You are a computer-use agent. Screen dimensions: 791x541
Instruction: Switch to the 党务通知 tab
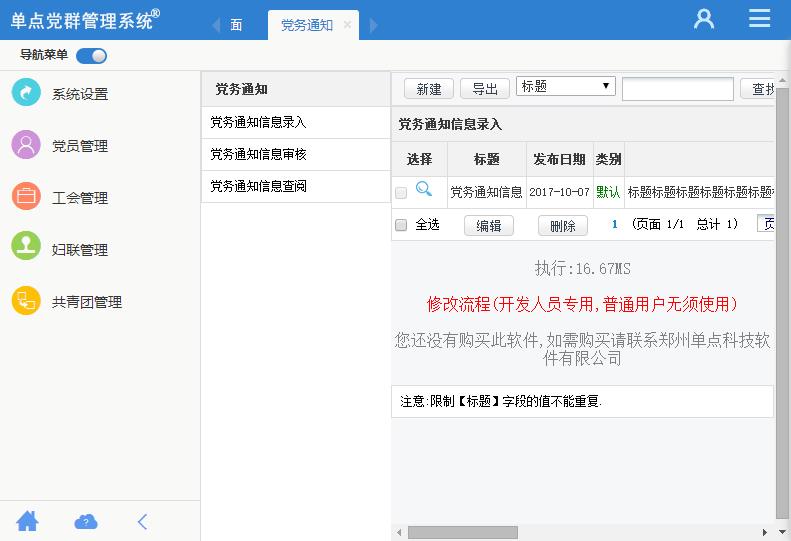307,25
